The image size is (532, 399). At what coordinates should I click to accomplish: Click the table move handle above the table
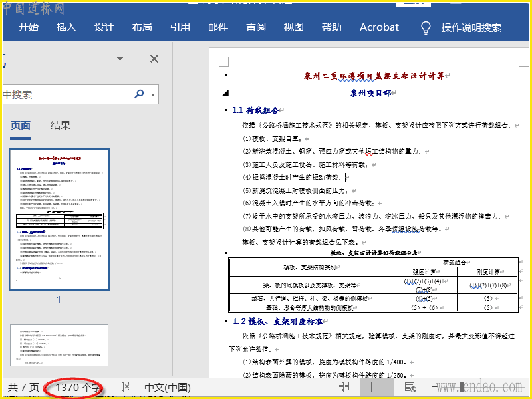pyautogui.click(x=226, y=253)
